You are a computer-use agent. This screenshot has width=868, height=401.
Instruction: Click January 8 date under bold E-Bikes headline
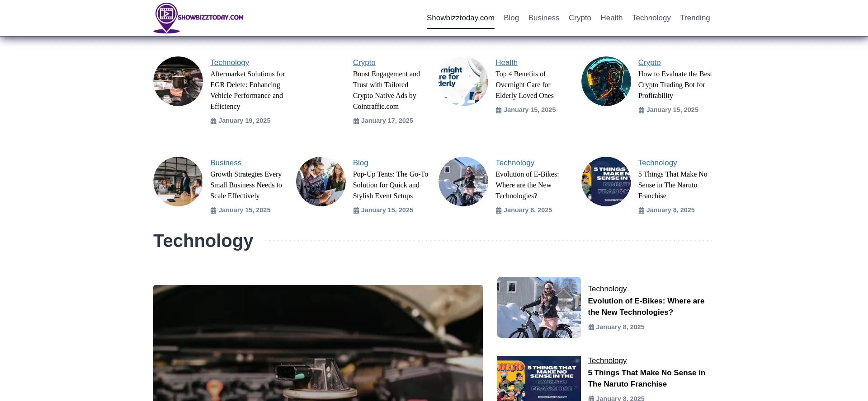[620, 327]
